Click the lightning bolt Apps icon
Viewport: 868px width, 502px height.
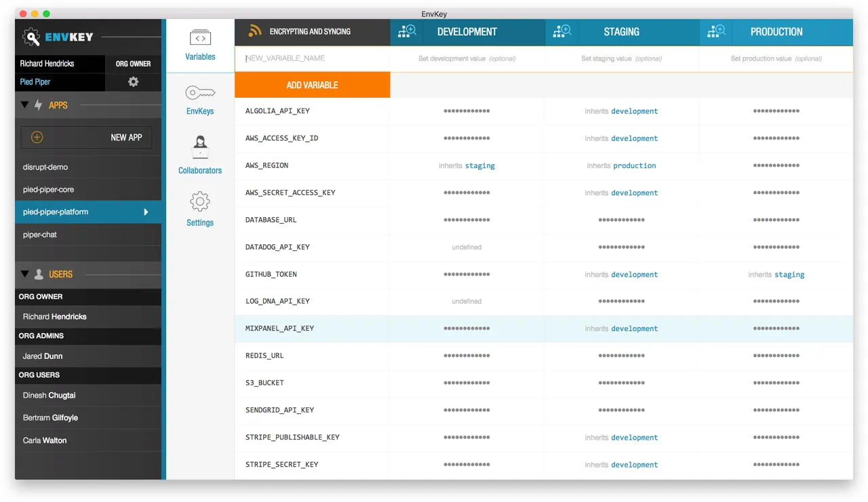(39, 105)
